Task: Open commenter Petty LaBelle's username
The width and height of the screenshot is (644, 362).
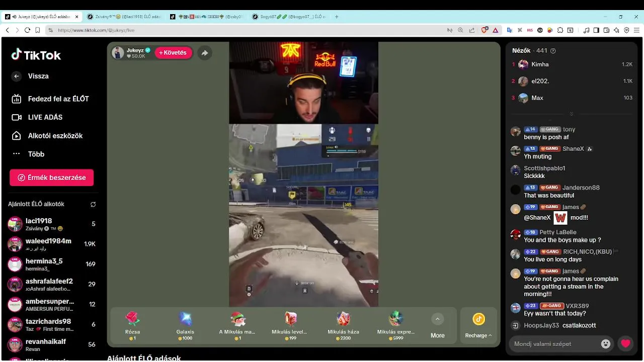Action: click(558, 232)
